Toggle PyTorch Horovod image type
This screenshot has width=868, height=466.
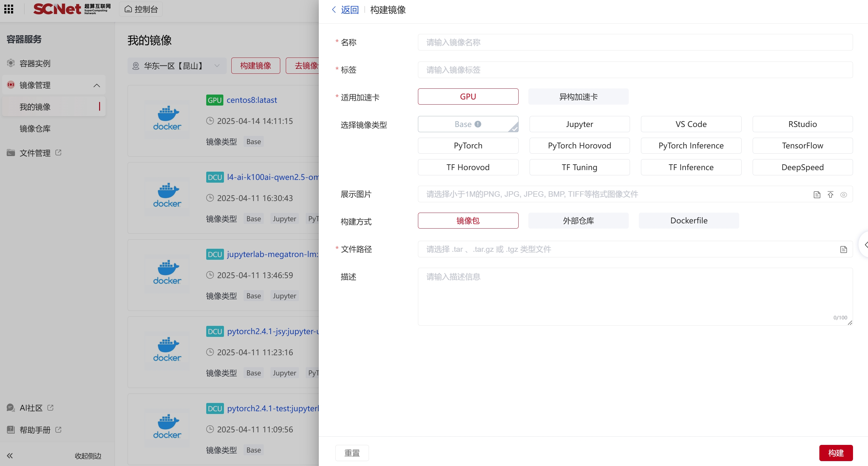point(579,146)
